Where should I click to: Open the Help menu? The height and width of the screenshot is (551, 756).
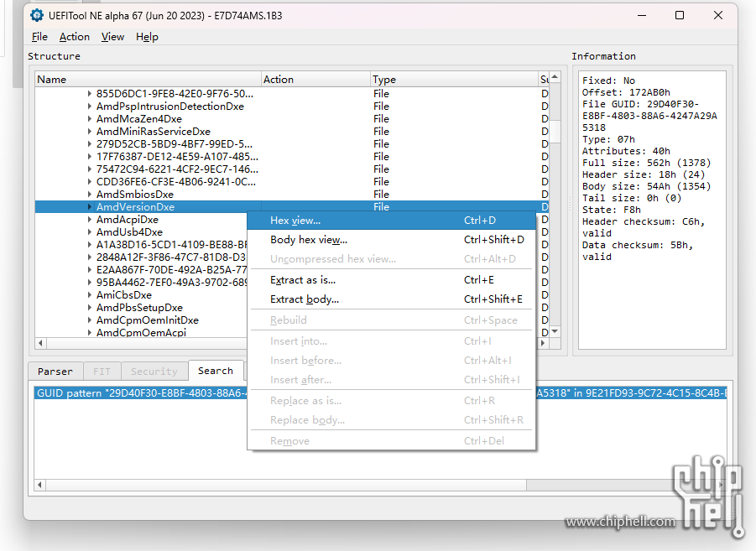point(147,37)
